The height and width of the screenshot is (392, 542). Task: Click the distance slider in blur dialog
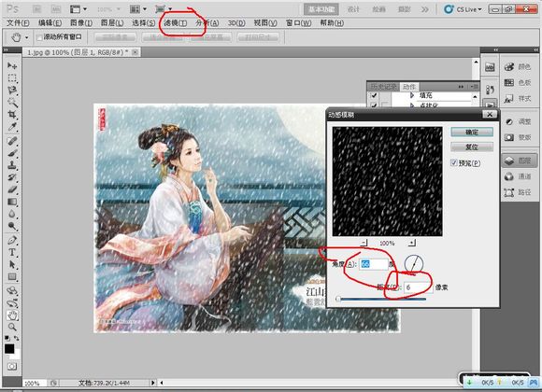coord(381,299)
